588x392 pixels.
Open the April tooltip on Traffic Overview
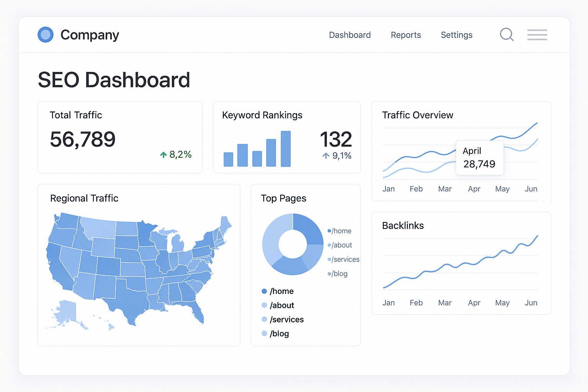[479, 157]
